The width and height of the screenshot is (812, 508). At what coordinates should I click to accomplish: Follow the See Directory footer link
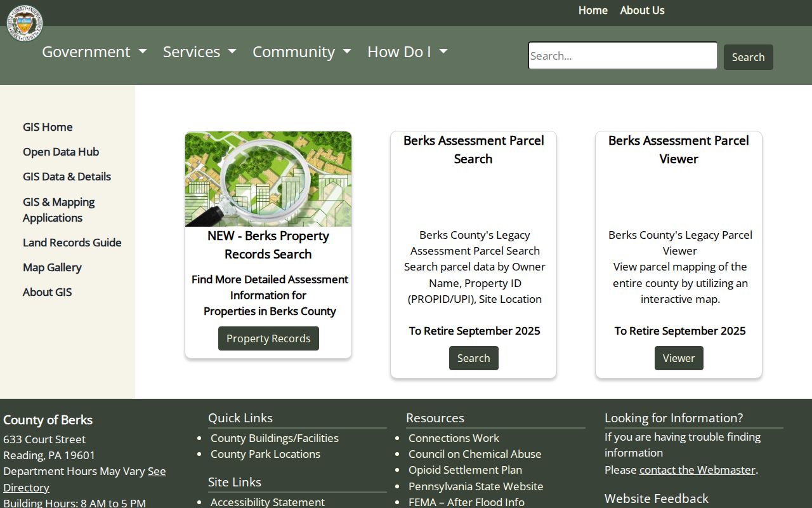[x=84, y=479]
